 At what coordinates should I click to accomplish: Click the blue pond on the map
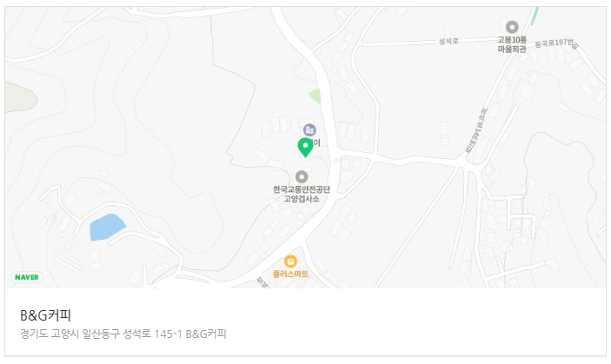[107, 227]
